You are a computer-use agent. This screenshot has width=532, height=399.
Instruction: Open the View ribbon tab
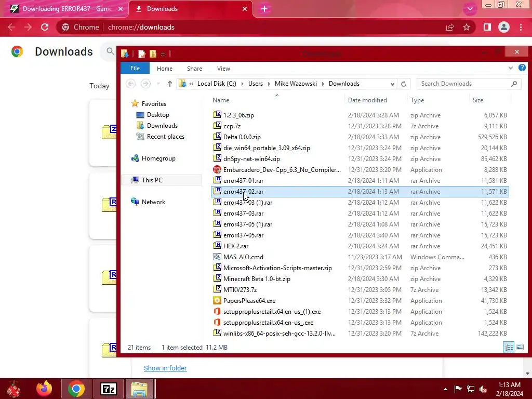tap(223, 69)
